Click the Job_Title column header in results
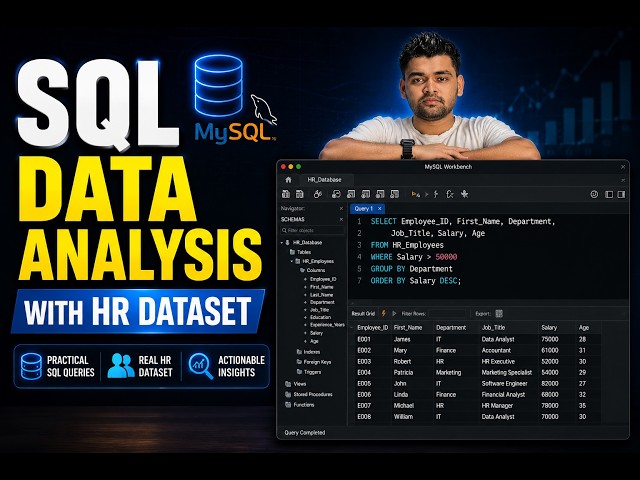This screenshot has width=640, height=480. click(493, 328)
